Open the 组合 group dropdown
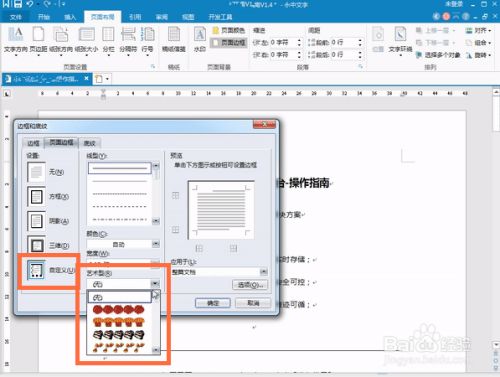Image resolution: width=500 pixels, height=377 pixels. click(479, 43)
